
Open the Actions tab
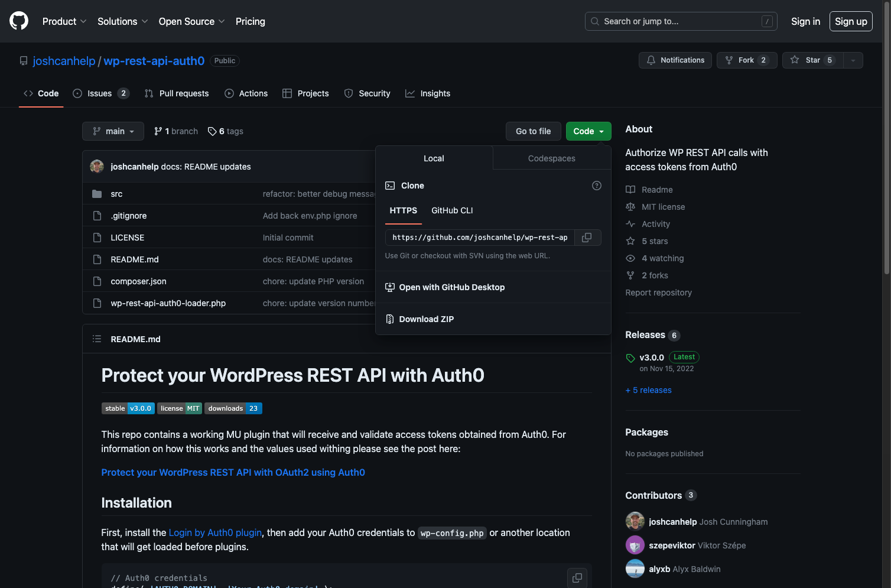pyautogui.click(x=246, y=93)
